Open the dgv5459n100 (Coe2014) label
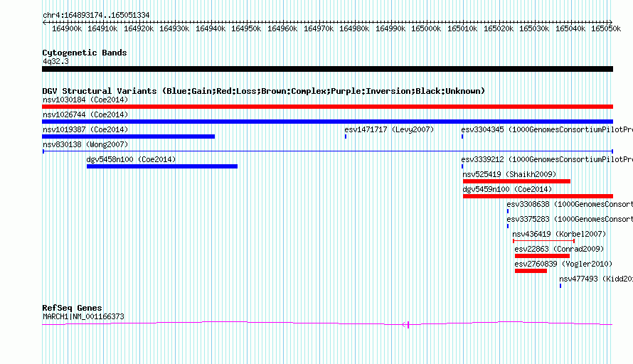This screenshot has width=633, height=364. (507, 189)
